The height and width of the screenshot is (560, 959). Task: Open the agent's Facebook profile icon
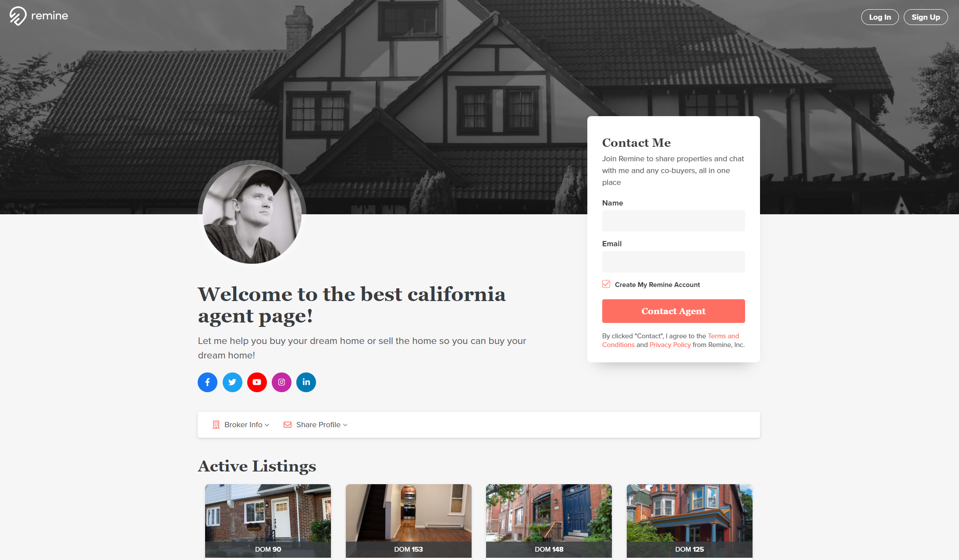(x=207, y=382)
